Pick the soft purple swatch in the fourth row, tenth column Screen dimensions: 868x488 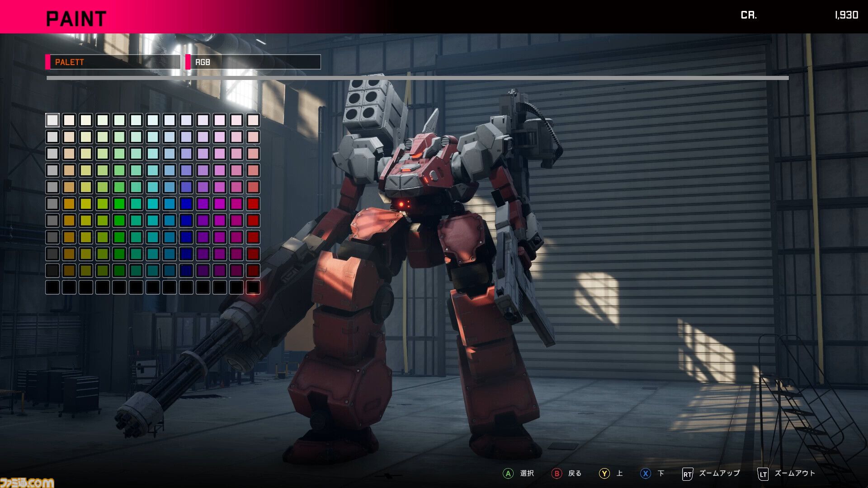click(x=203, y=170)
